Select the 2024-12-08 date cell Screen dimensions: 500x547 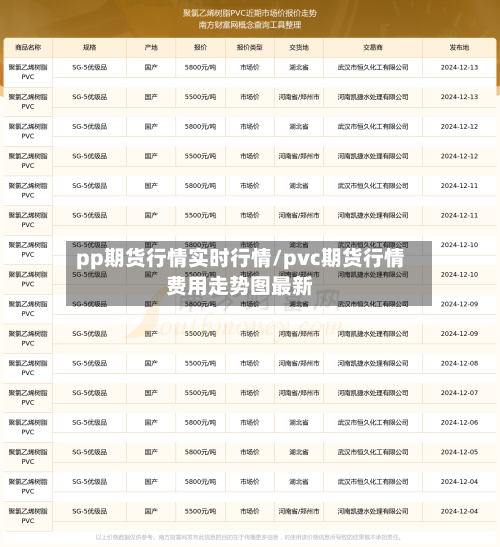click(x=459, y=364)
